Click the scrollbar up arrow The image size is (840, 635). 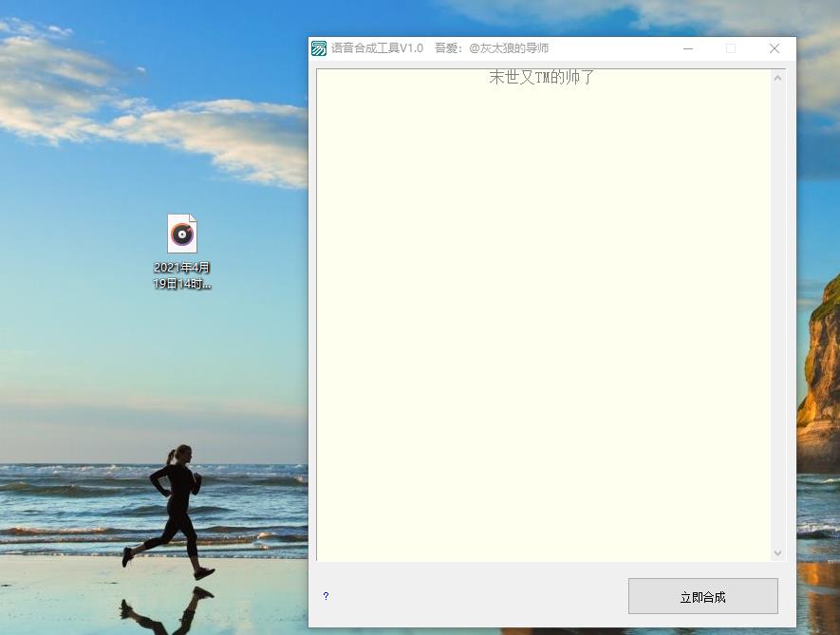[778, 78]
